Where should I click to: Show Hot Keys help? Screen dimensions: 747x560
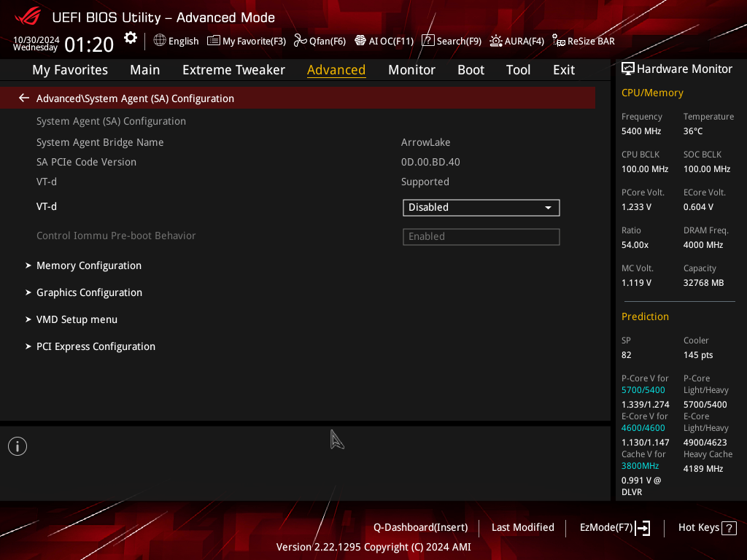pos(698,528)
